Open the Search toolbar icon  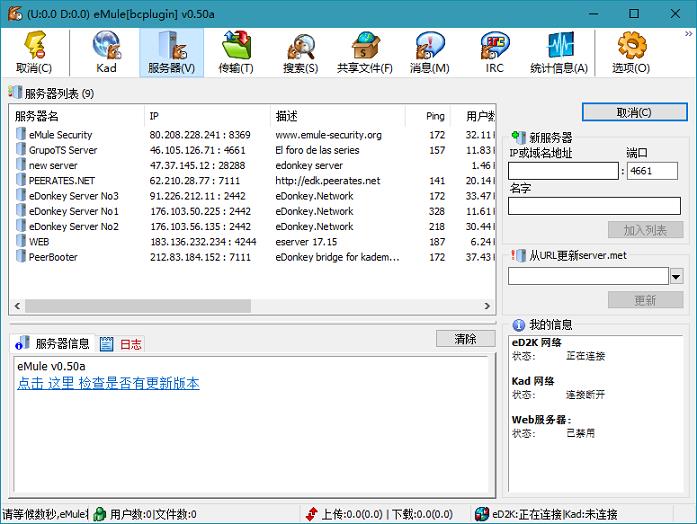pos(300,52)
